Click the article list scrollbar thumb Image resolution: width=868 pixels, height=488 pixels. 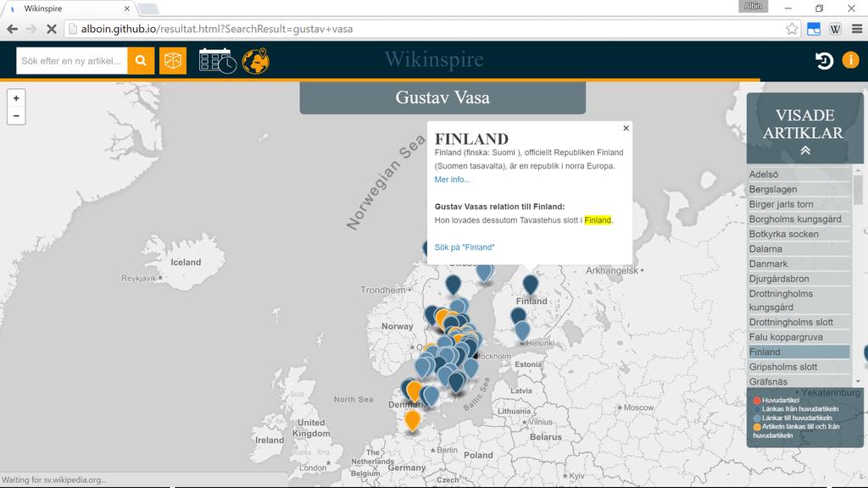[x=858, y=190]
